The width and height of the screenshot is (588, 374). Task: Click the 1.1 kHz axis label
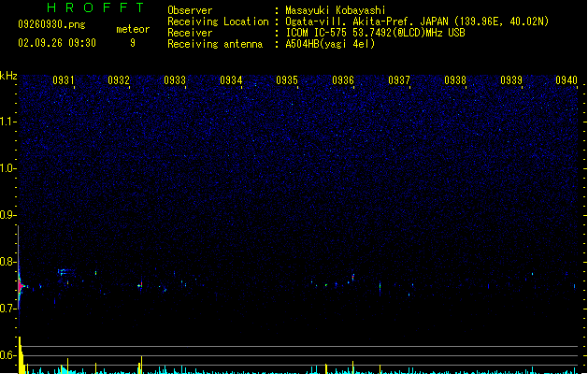pos(7,122)
